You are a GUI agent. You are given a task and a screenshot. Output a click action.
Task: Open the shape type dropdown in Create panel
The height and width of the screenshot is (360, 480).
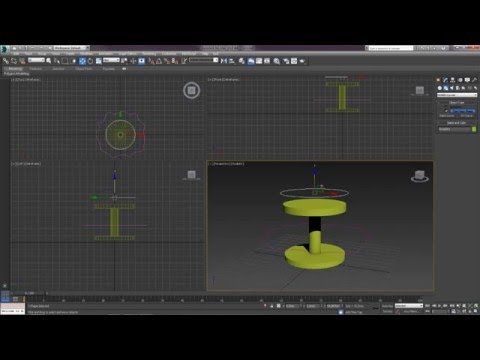point(457,95)
